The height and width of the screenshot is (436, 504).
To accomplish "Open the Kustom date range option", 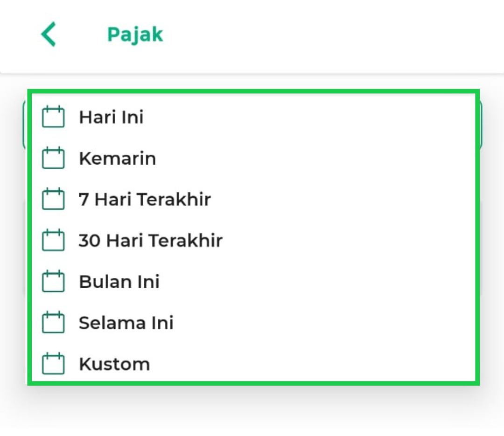I will (x=114, y=364).
